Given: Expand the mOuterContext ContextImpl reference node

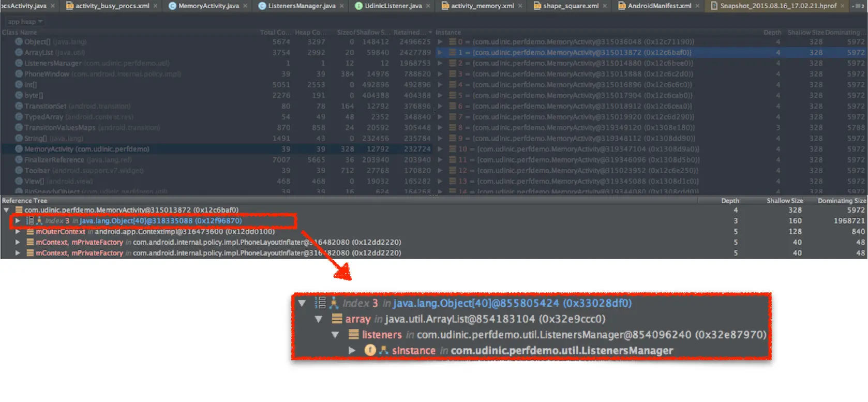Looking at the screenshot, I should coord(18,231).
